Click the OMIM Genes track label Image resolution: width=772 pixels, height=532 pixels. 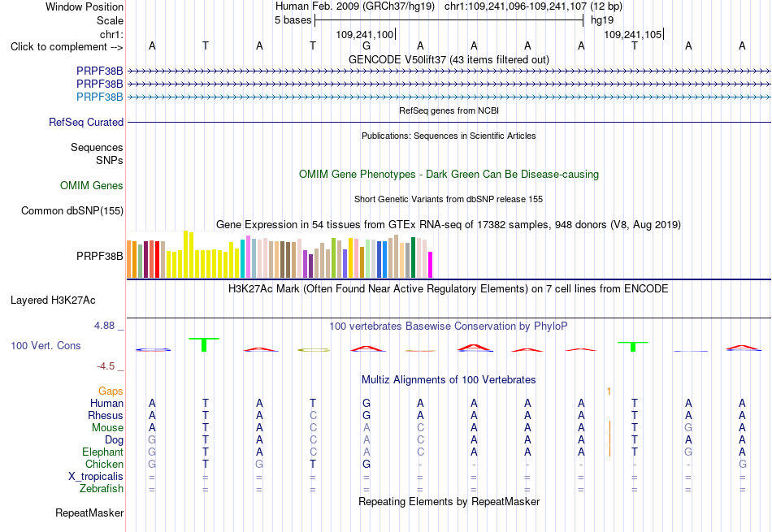point(92,185)
